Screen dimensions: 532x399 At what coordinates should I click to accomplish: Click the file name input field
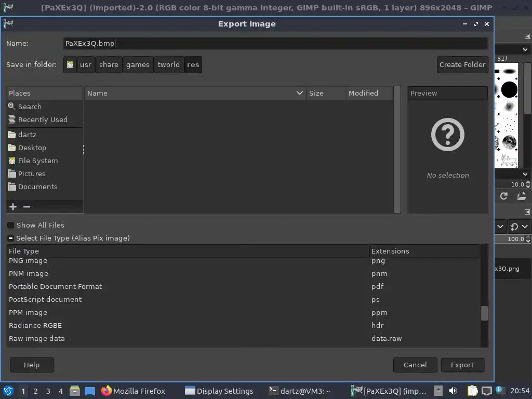point(275,43)
